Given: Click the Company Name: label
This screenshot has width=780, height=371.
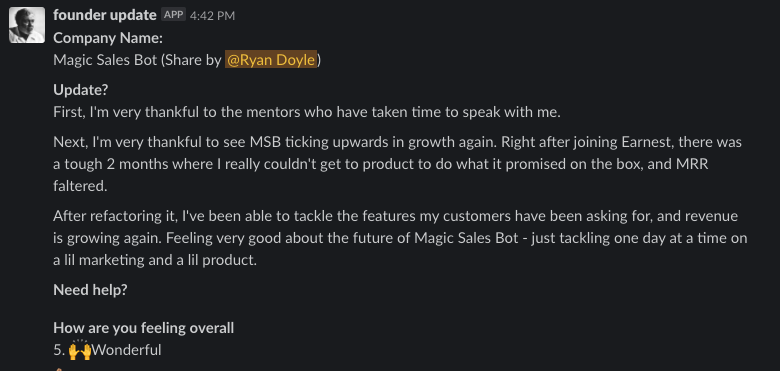Looking at the screenshot, I should click(x=108, y=38).
